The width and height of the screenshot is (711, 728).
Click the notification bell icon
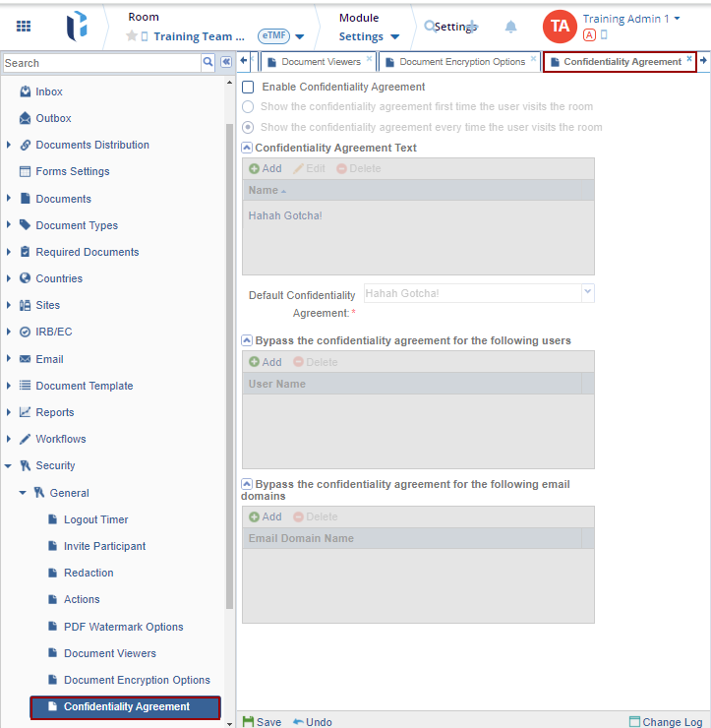(510, 27)
